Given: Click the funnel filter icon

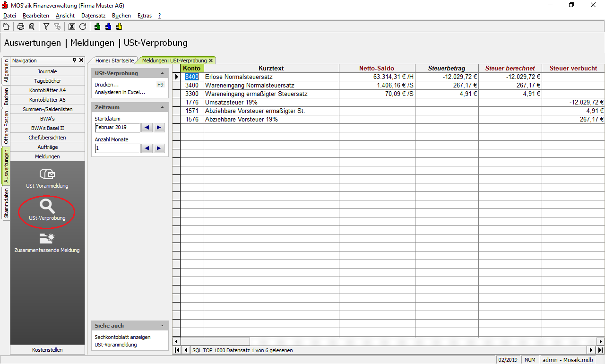Looking at the screenshot, I should pyautogui.click(x=46, y=26).
